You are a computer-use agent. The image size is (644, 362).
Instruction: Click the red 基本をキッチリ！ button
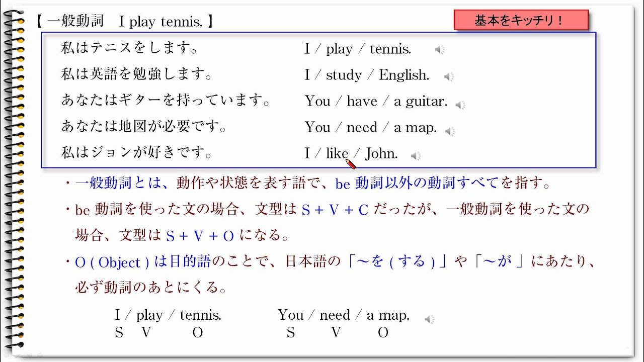521,21
